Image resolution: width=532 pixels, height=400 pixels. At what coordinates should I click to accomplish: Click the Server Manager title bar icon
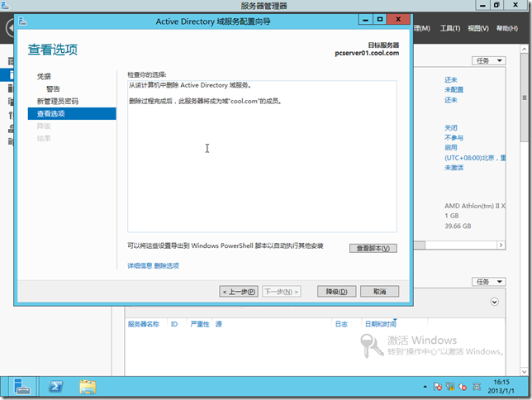5,5
